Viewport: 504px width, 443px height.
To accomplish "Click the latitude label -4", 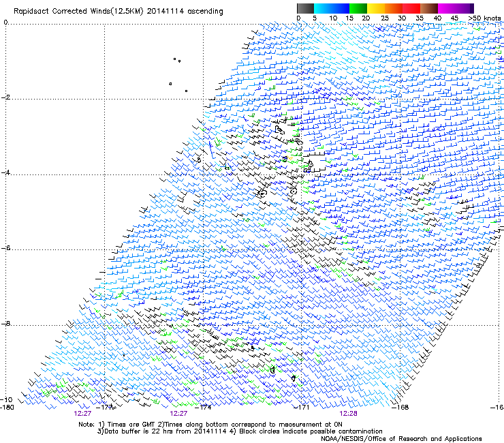I will [5, 172].
